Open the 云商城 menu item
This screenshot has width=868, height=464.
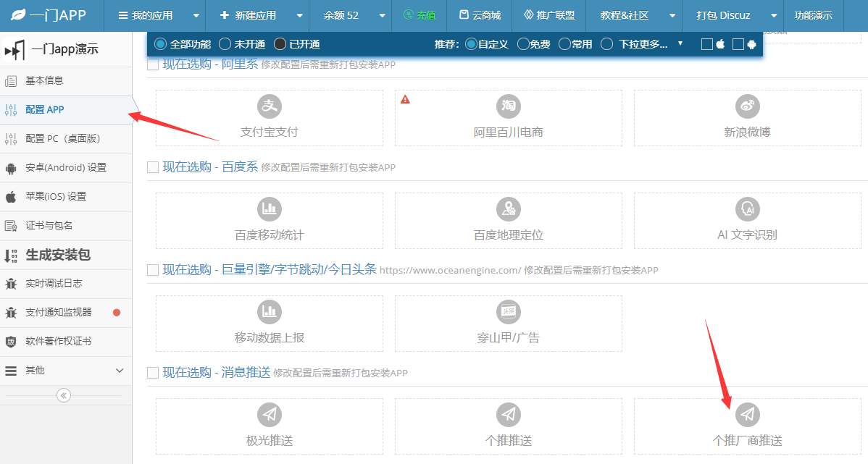click(480, 15)
